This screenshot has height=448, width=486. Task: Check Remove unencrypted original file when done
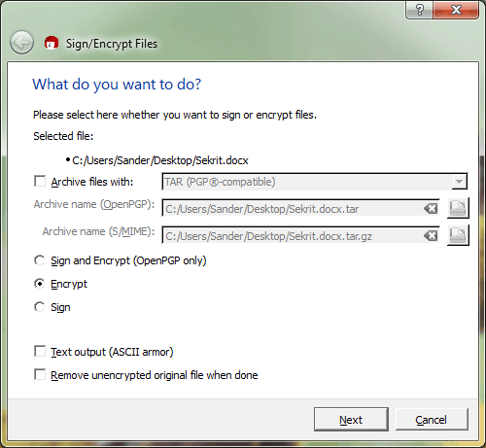point(40,374)
